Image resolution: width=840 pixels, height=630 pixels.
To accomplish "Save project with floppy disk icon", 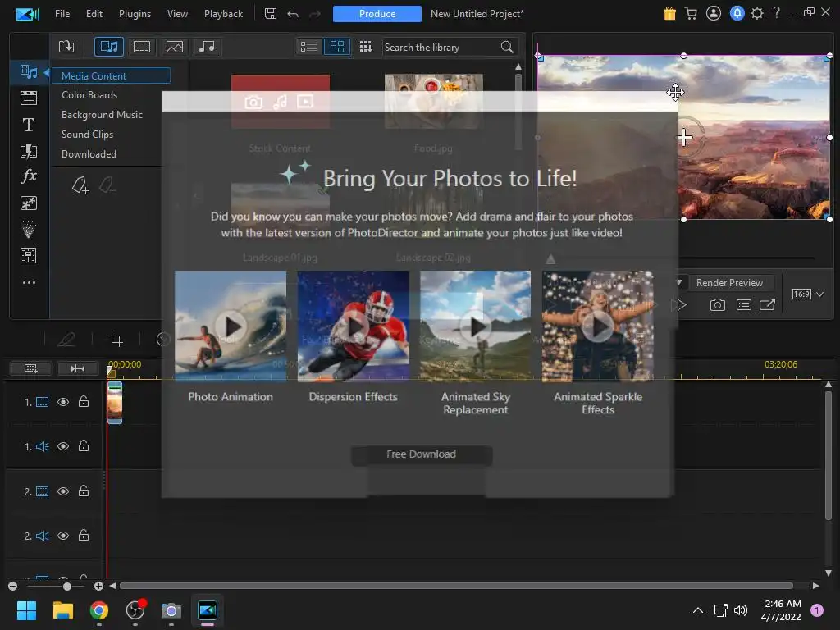I will (271, 13).
